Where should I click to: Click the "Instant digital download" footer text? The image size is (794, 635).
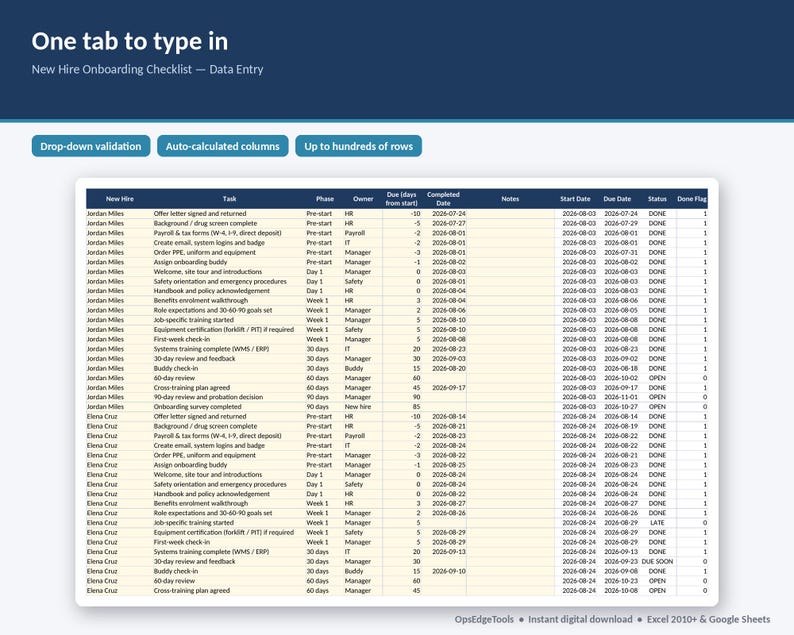coord(580,619)
